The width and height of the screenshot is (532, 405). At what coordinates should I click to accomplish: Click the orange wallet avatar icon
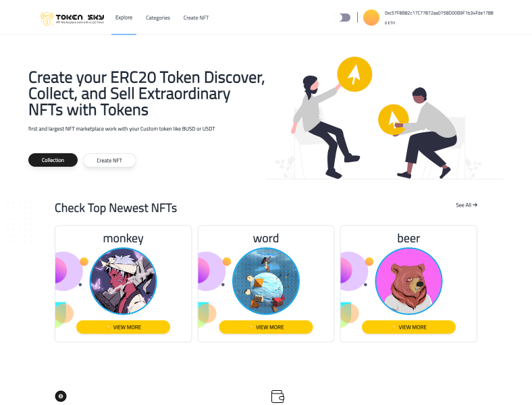click(x=371, y=18)
